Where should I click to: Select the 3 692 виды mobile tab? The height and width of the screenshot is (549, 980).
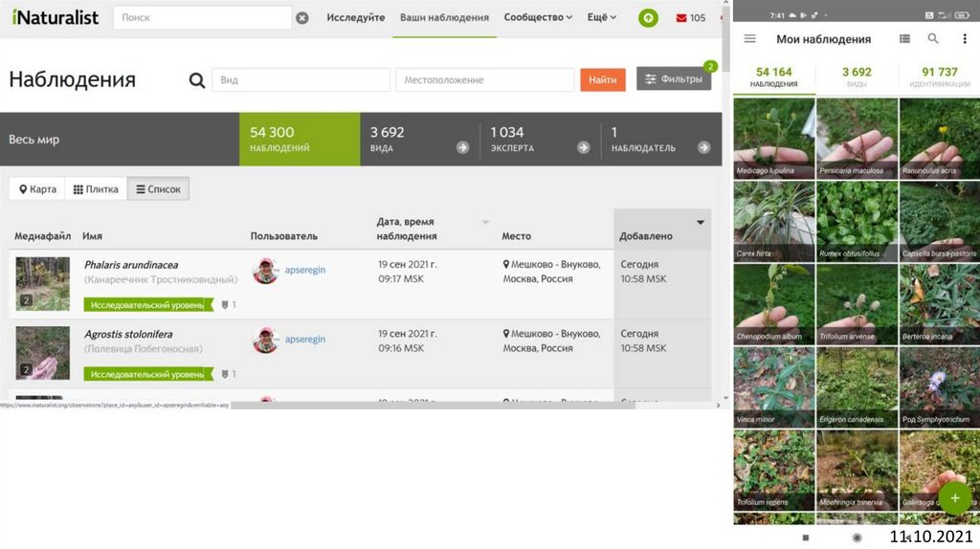[857, 77]
